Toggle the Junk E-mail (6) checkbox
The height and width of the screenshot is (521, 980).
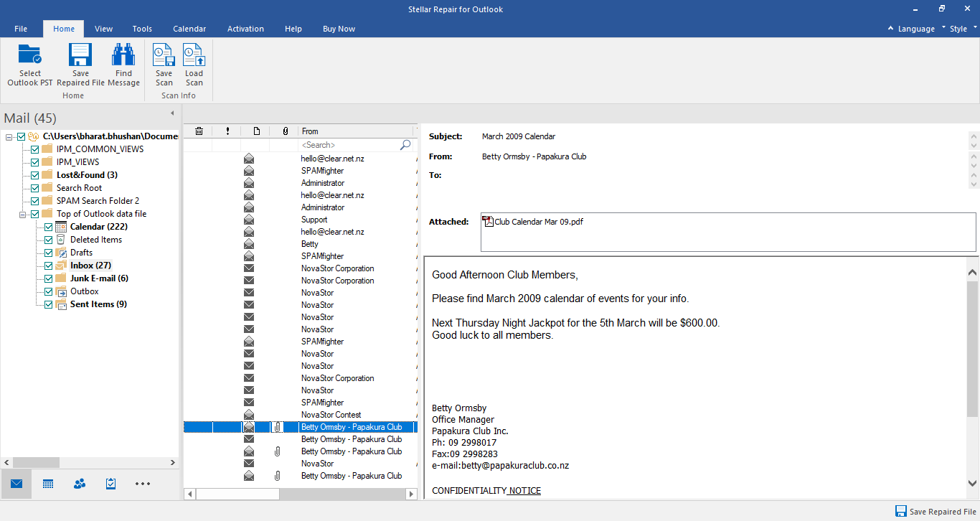coord(49,278)
